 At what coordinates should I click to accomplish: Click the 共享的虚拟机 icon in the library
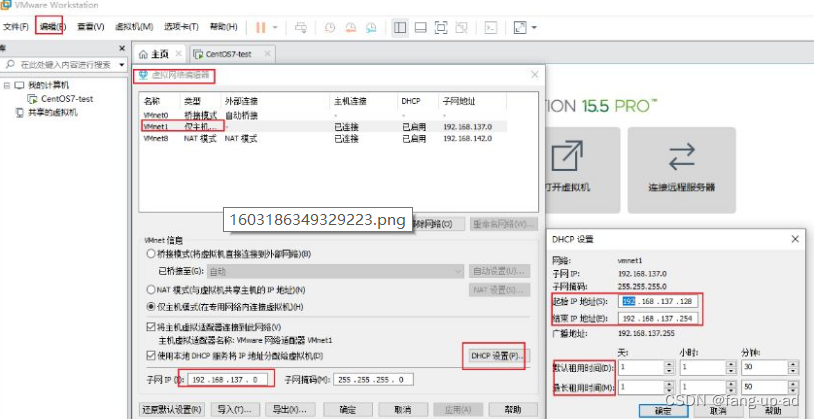pyautogui.click(x=20, y=112)
